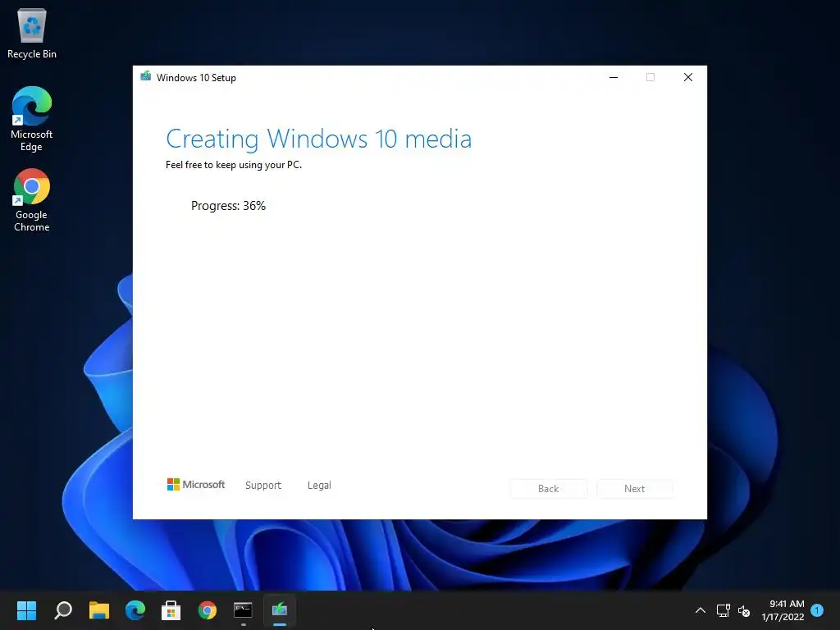Open the notification badge in tray

(817, 609)
